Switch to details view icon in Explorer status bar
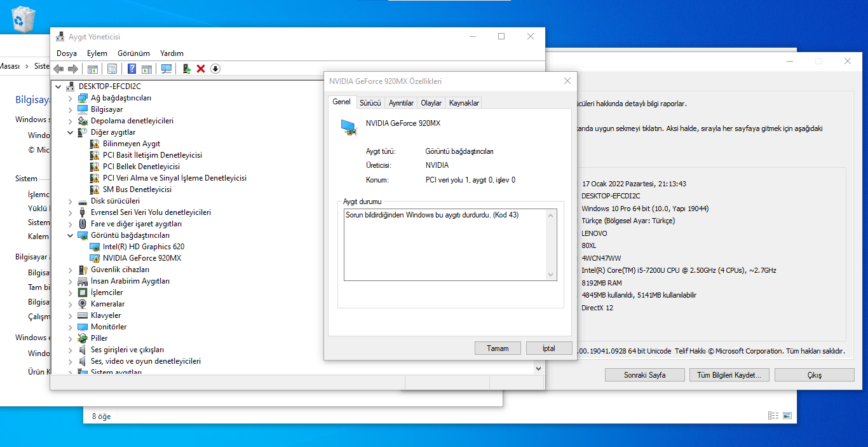This screenshot has height=447, width=868. (x=773, y=416)
